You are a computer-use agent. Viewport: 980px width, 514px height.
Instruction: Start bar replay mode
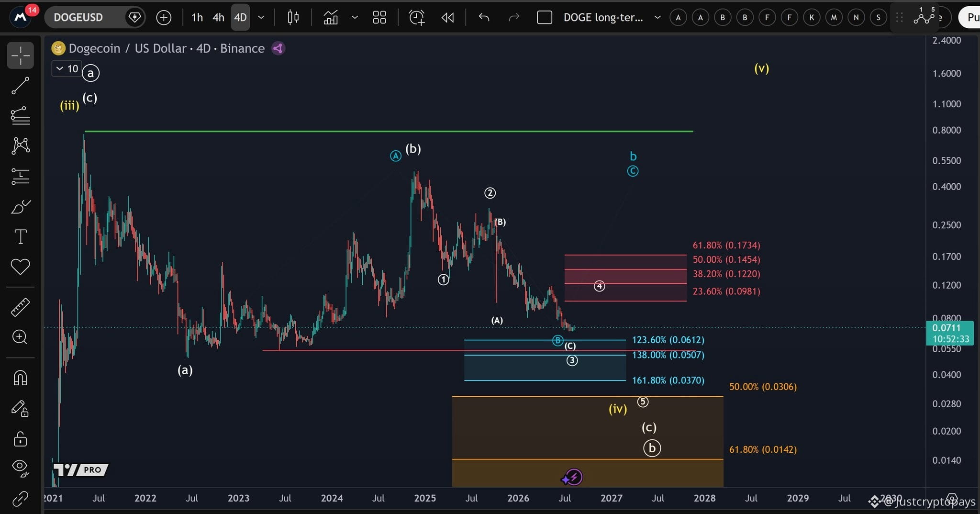pyautogui.click(x=448, y=18)
